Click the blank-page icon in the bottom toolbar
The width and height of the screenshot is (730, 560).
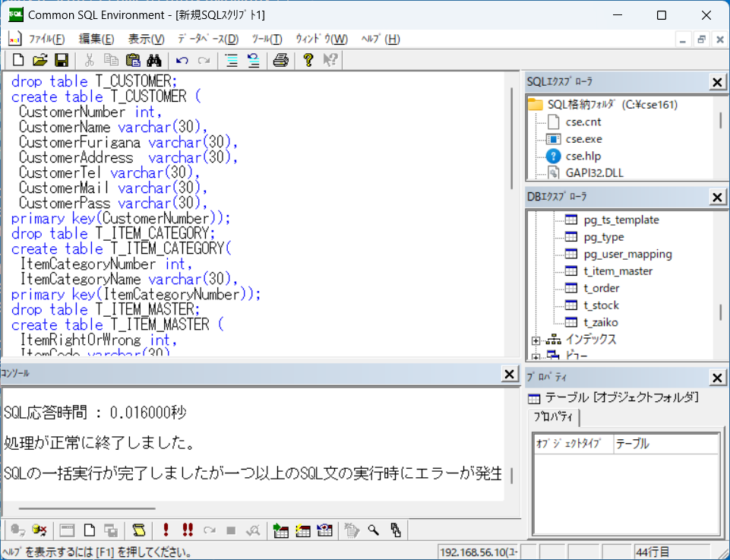[x=90, y=530]
